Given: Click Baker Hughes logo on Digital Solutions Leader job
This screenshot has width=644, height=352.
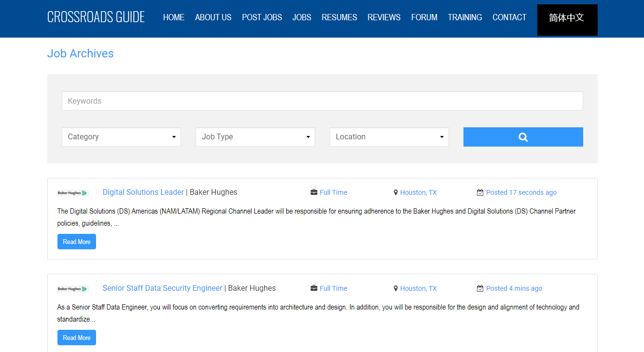Looking at the screenshot, I should point(73,193).
